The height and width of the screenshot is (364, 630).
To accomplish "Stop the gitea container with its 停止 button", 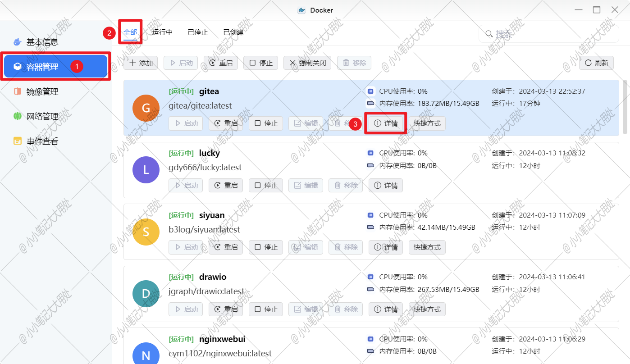I will [265, 123].
